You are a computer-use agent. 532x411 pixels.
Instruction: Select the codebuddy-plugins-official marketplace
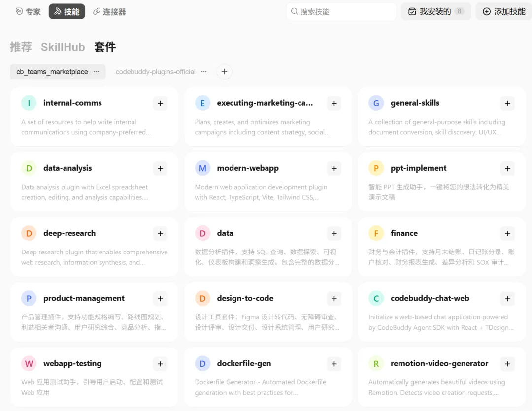click(155, 72)
